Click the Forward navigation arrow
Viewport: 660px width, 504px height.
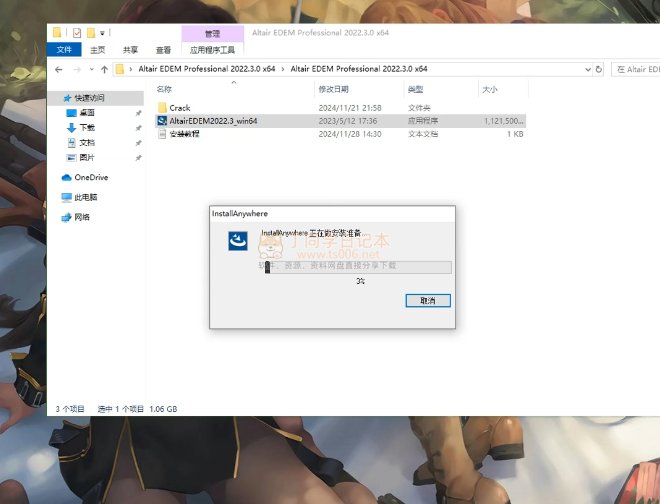(77, 69)
